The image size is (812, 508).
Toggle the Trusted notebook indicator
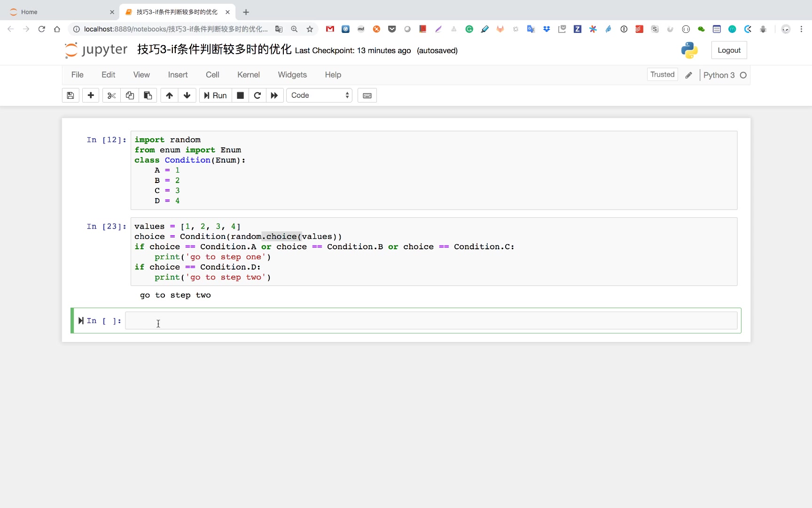pyautogui.click(x=662, y=74)
